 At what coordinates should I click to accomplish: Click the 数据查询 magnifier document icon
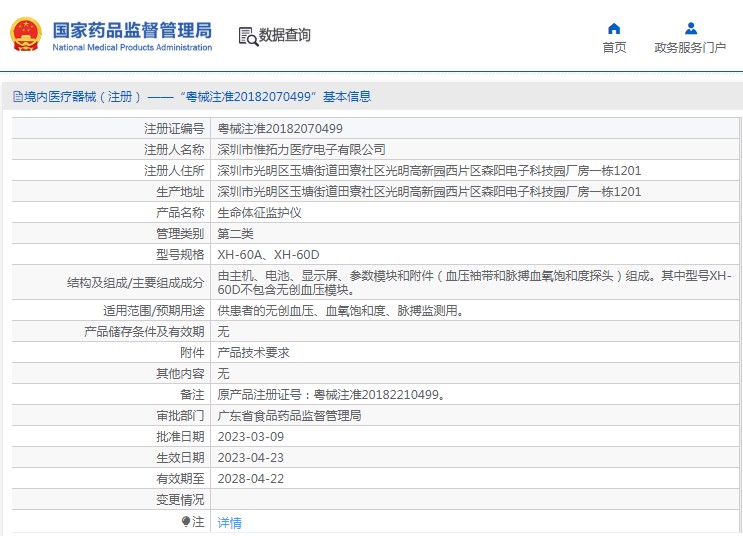tap(247, 36)
